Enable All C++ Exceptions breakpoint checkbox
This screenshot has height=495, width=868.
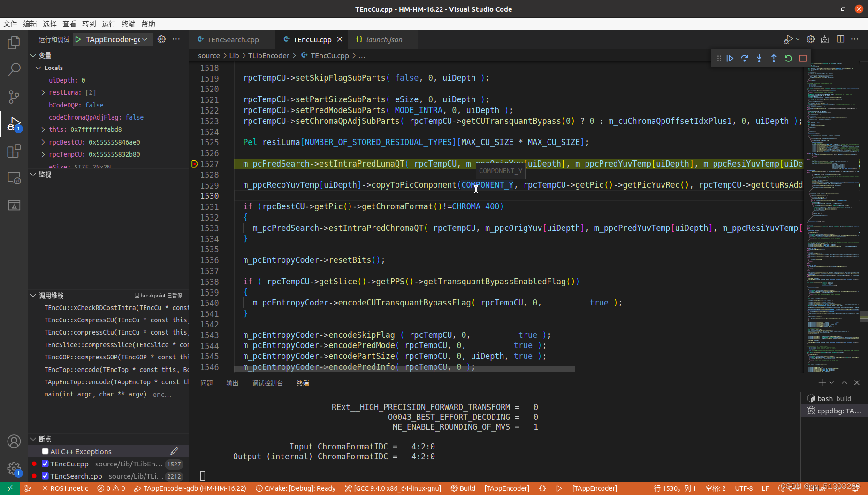(x=45, y=451)
